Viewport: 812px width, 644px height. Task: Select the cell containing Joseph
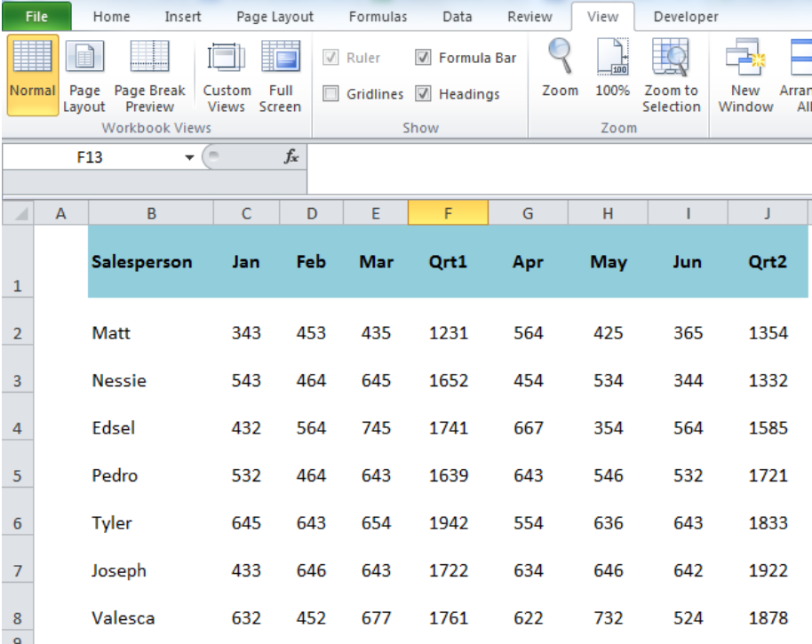(151, 560)
